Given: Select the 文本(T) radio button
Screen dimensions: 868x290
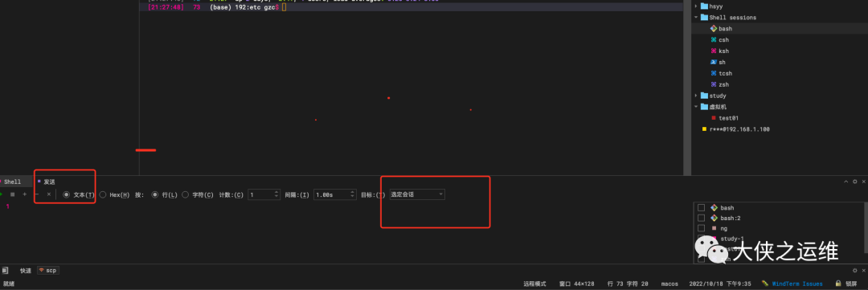Looking at the screenshot, I should point(67,195).
